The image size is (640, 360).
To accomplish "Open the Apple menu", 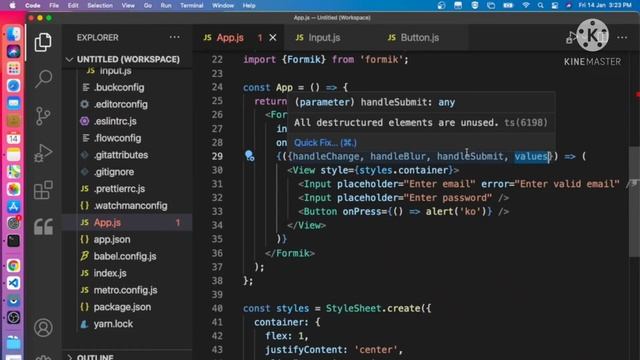I will click(12, 5).
